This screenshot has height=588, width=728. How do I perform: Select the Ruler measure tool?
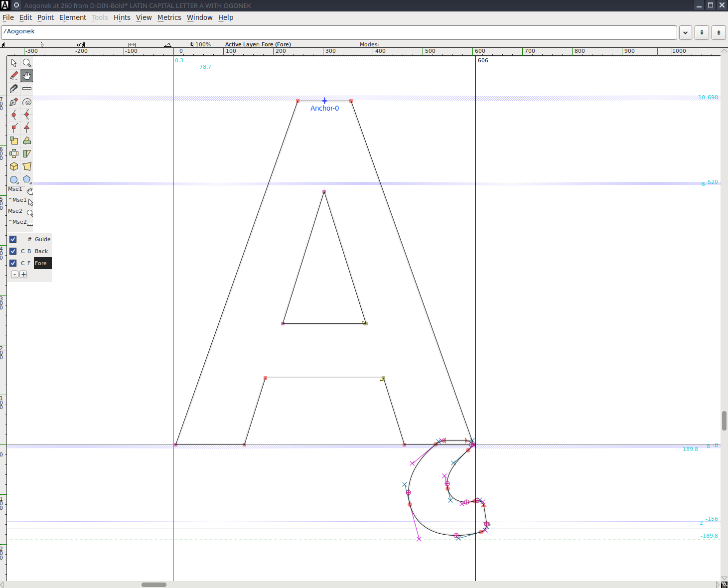[x=26, y=89]
